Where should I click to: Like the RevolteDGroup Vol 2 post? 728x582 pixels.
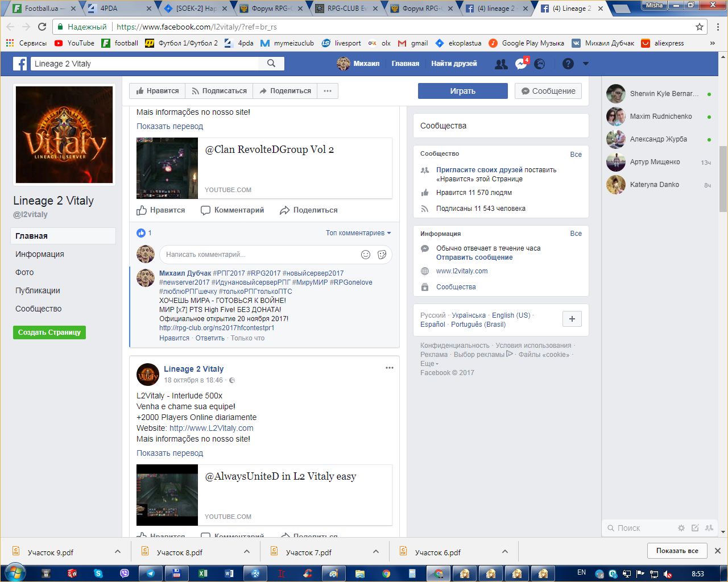tap(161, 210)
